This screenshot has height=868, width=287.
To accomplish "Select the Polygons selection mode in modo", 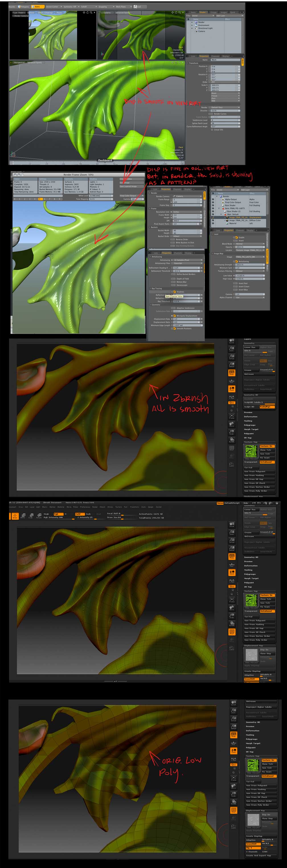I will [24, 6].
